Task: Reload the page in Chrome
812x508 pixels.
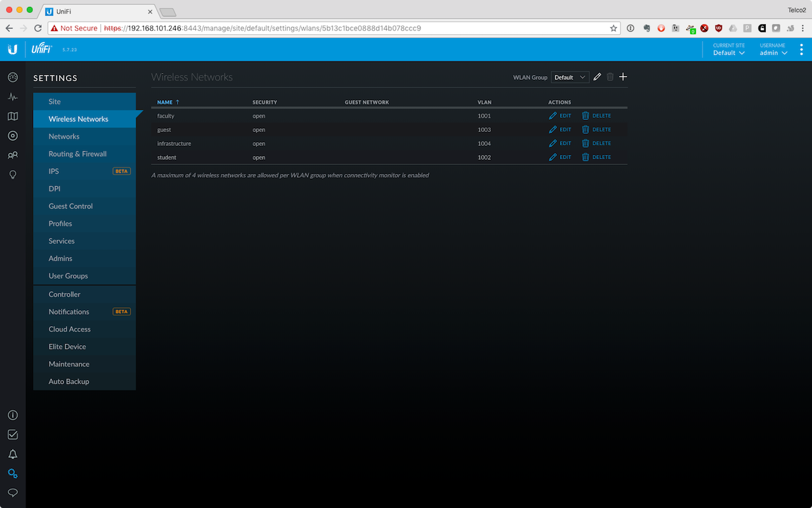Action: tap(37, 28)
